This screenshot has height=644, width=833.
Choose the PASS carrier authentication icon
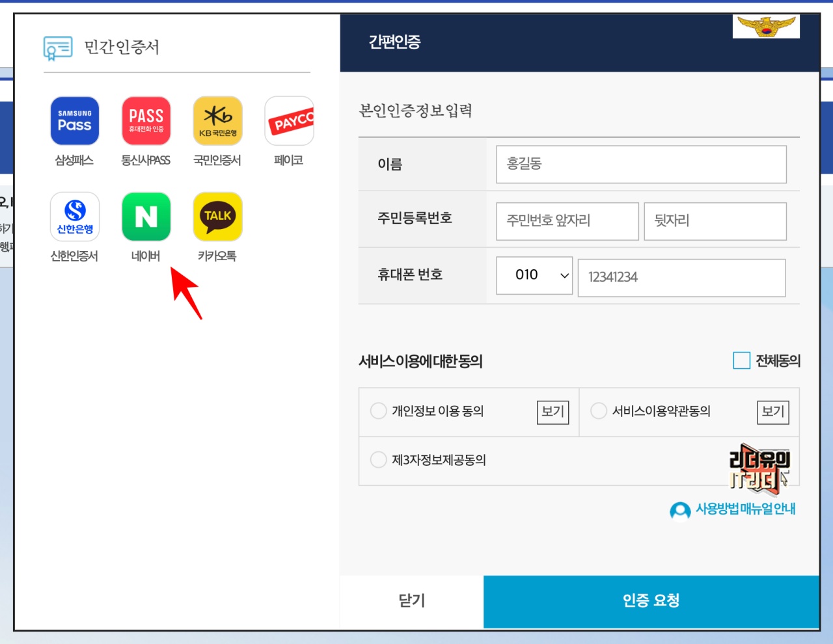coord(146,121)
